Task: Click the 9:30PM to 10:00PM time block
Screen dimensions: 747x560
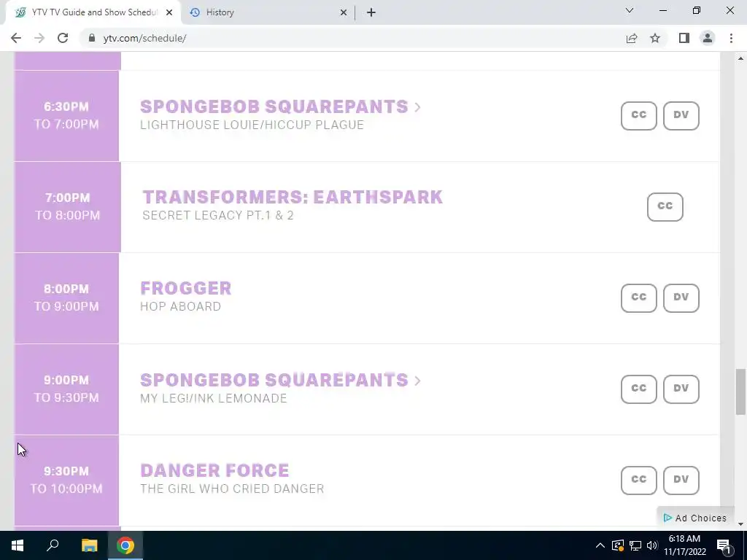Action: pos(66,480)
